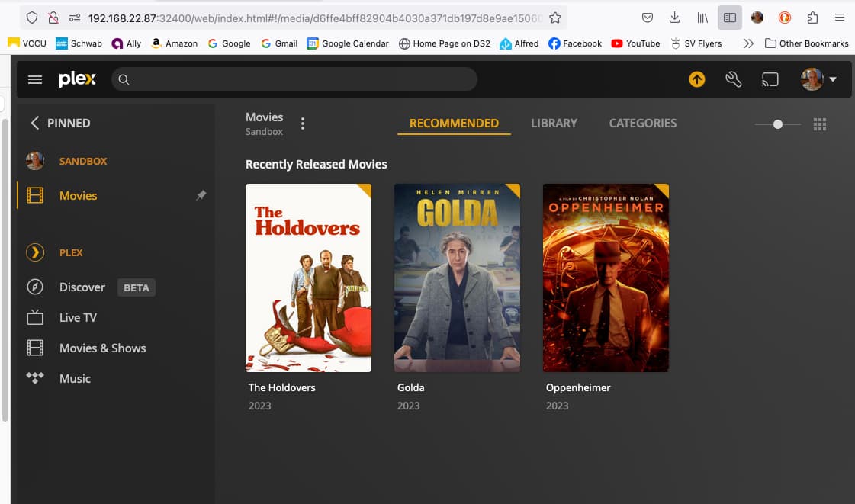The image size is (855, 504).
Task: Open the Firefox library icon
Action: pyautogui.click(x=702, y=18)
